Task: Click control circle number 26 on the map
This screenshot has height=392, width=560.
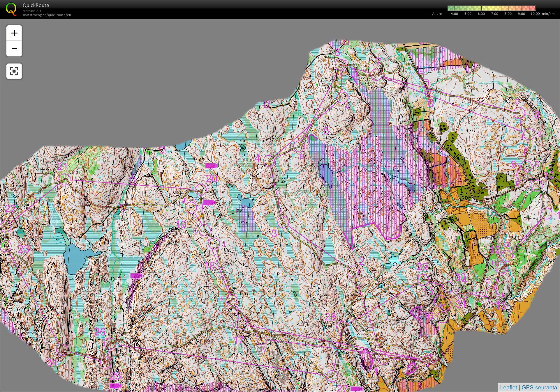Action: [100, 331]
